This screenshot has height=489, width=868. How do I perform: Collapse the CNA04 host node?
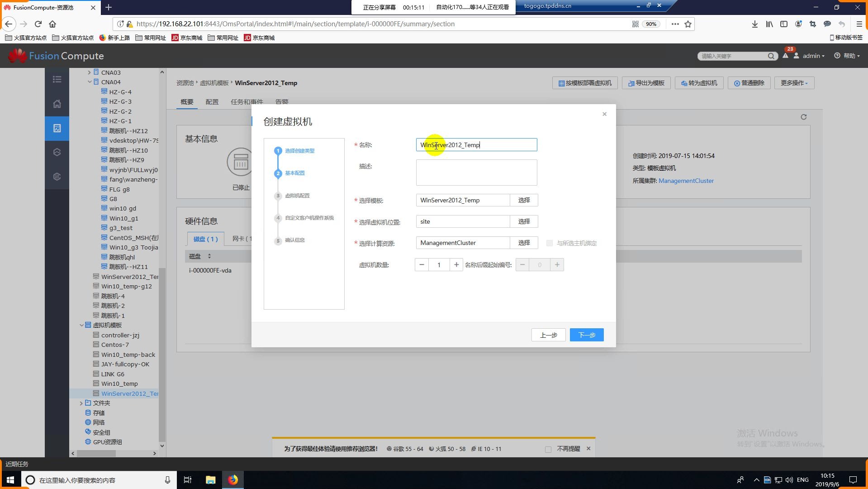click(x=89, y=82)
